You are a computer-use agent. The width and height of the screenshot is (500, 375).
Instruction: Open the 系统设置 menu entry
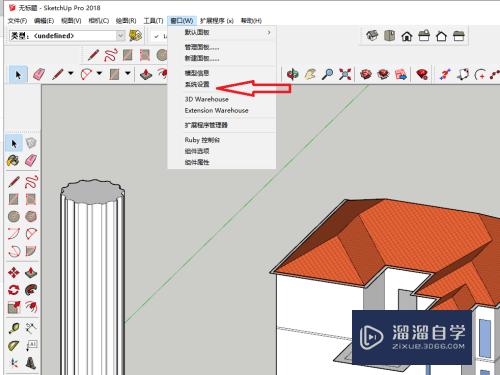(197, 84)
